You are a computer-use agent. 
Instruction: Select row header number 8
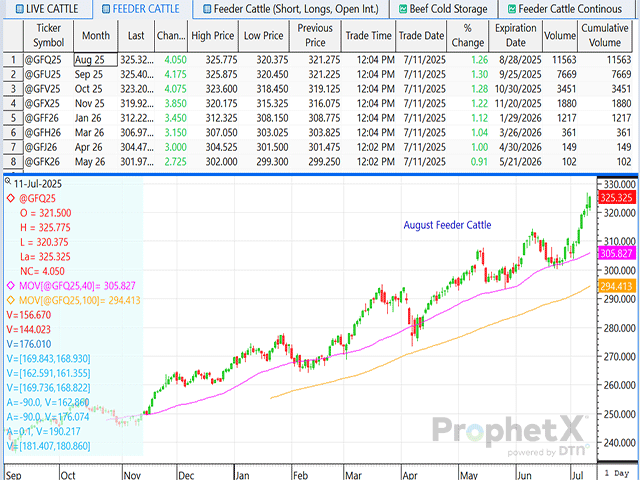pos(13,162)
